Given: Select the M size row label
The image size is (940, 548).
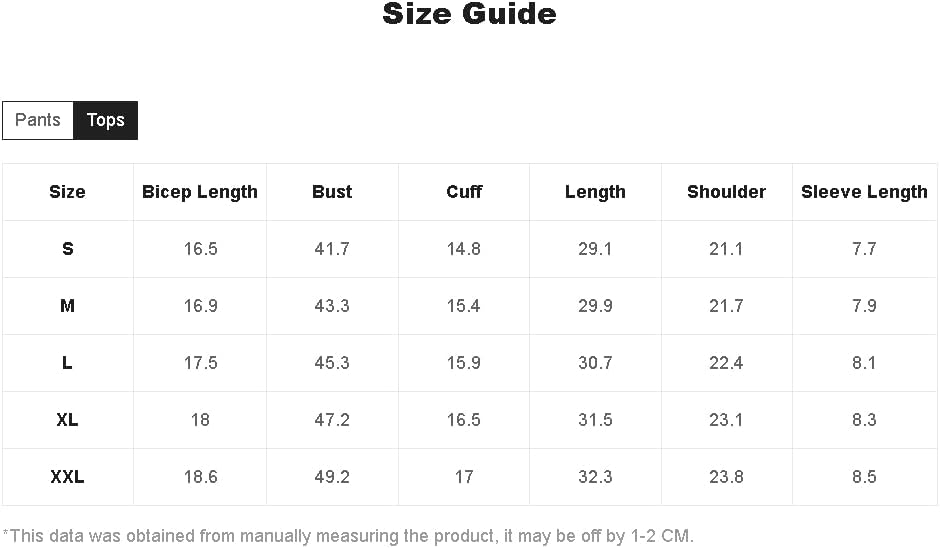Looking at the screenshot, I should tap(67, 306).
